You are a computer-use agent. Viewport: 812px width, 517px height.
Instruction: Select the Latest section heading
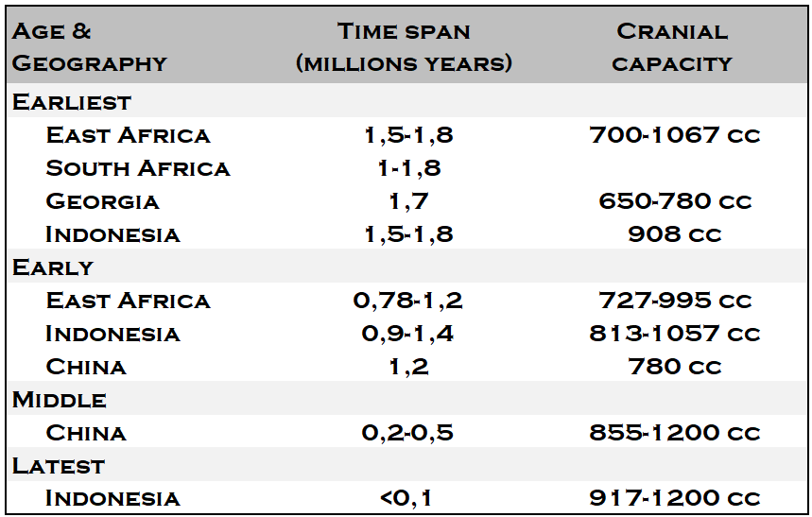(x=59, y=466)
